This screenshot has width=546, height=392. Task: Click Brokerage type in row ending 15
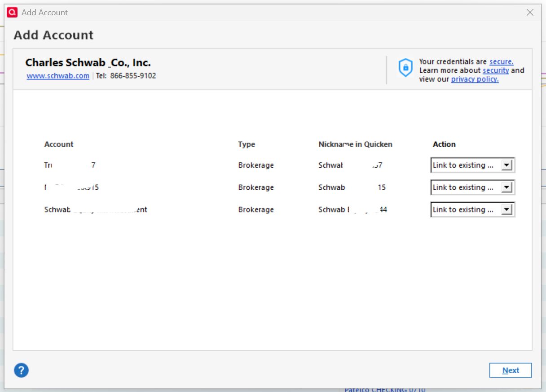[x=256, y=187]
